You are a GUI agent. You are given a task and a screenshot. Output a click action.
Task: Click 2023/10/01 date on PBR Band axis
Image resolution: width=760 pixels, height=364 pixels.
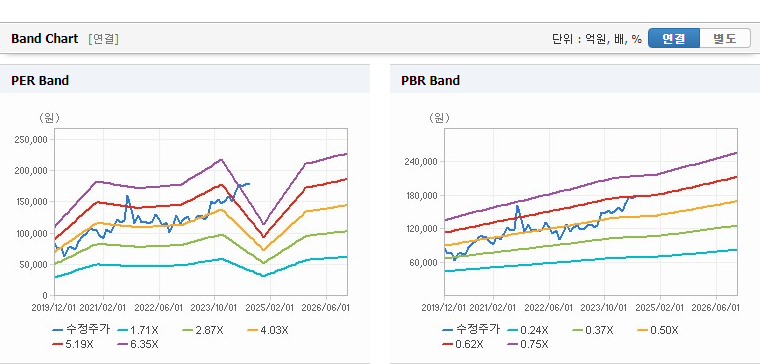(604, 308)
